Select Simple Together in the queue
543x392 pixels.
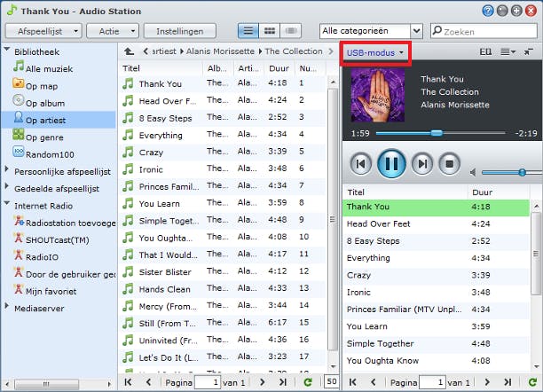(x=436, y=343)
